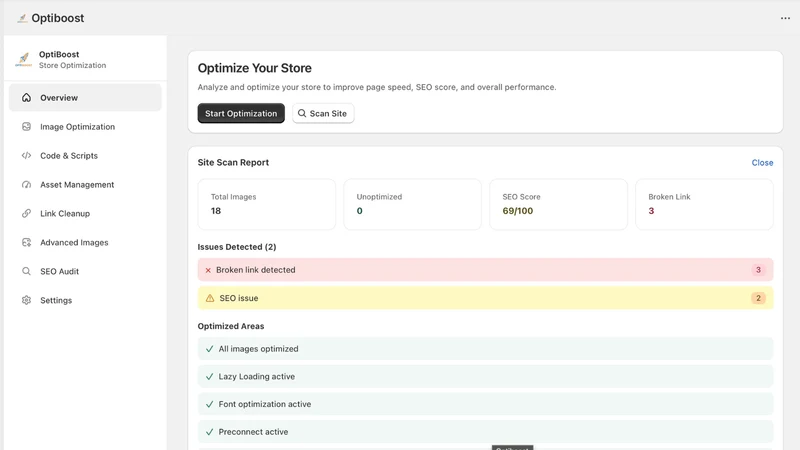Click the All images optimized row

(x=485, y=349)
